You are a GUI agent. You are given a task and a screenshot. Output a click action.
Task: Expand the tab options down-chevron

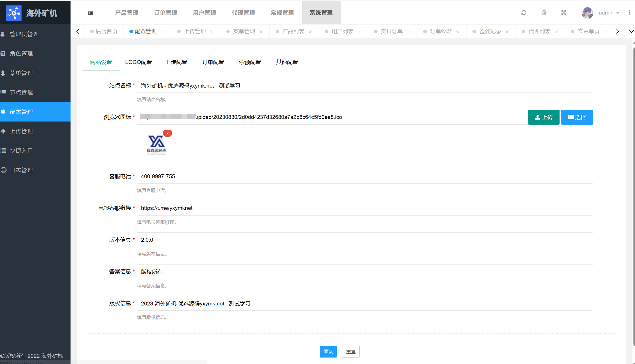point(631,31)
